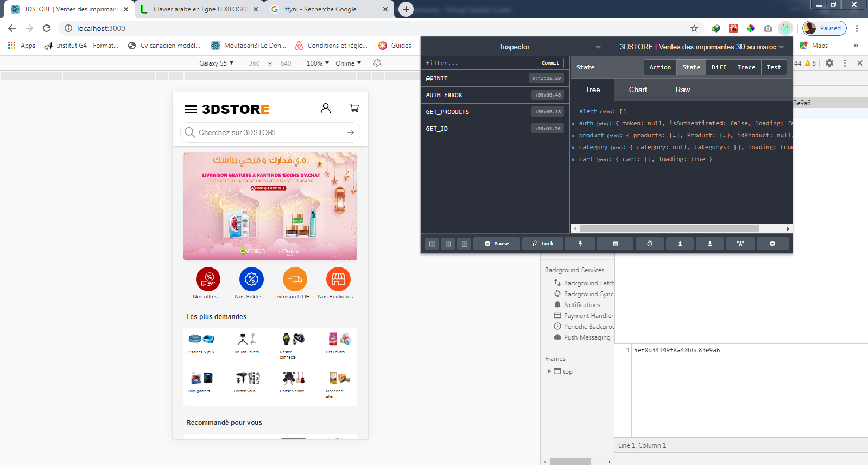
Task: Open a new browser tab
Action: click(406, 9)
